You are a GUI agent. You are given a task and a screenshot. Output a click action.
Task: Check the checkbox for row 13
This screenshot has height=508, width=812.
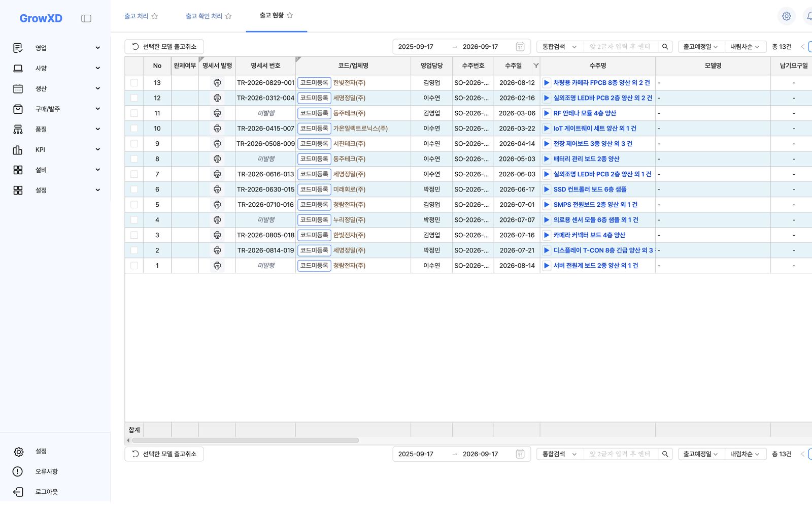pyautogui.click(x=134, y=83)
